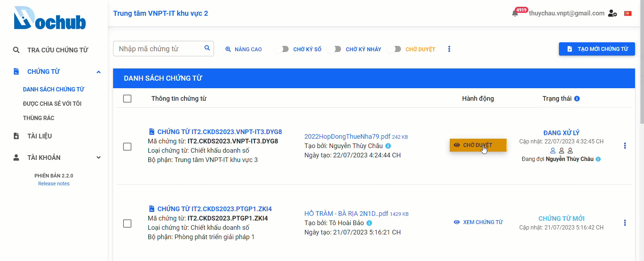
Task: Click Xem chứng từ for ZKI4 document
Action: pos(478,222)
